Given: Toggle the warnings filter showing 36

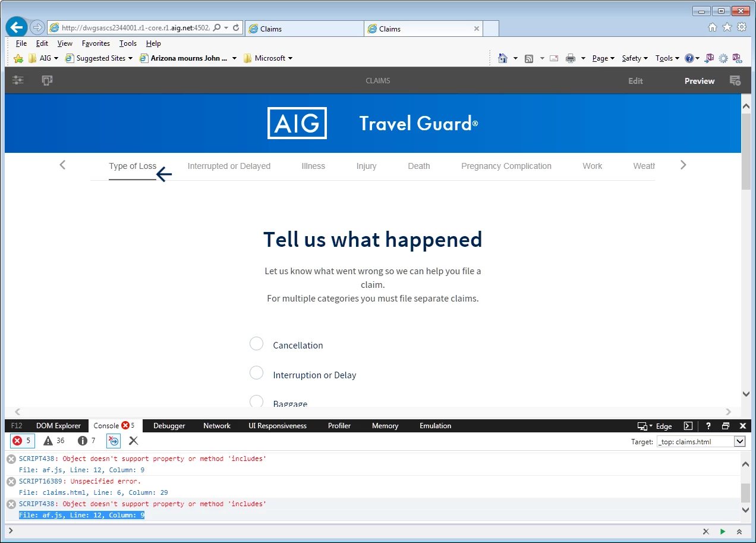Looking at the screenshot, I should coord(54,441).
